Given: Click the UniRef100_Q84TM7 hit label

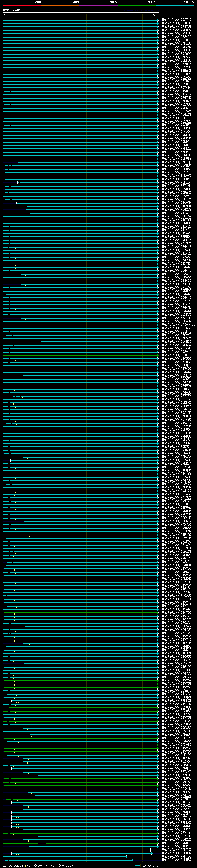Looking at the screenshot, I should [x=177, y=98].
